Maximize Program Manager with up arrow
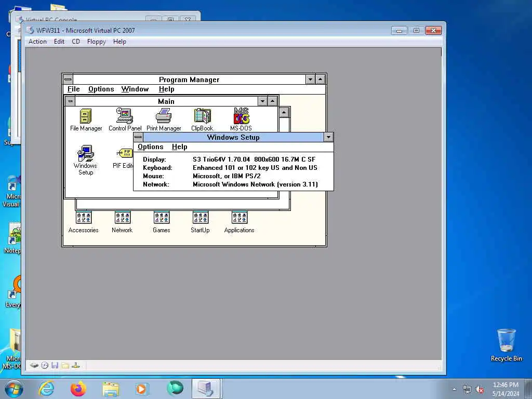This screenshot has width=532, height=399. 320,79
